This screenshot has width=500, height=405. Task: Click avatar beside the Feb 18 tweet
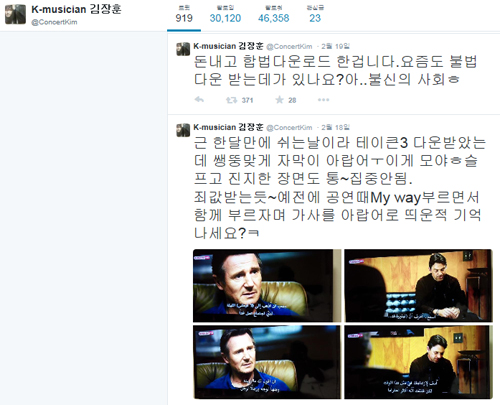click(183, 130)
